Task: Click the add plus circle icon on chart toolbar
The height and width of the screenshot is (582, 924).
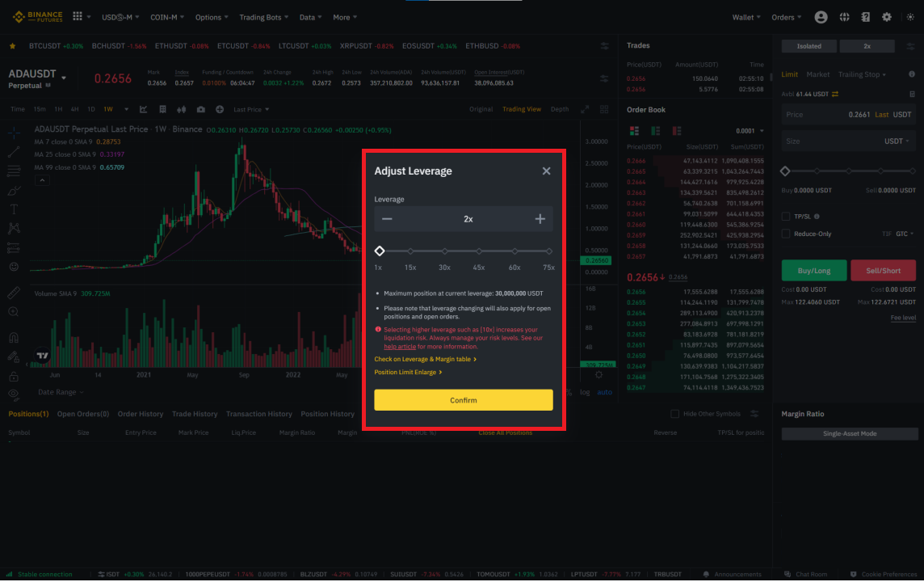Action: click(x=220, y=109)
